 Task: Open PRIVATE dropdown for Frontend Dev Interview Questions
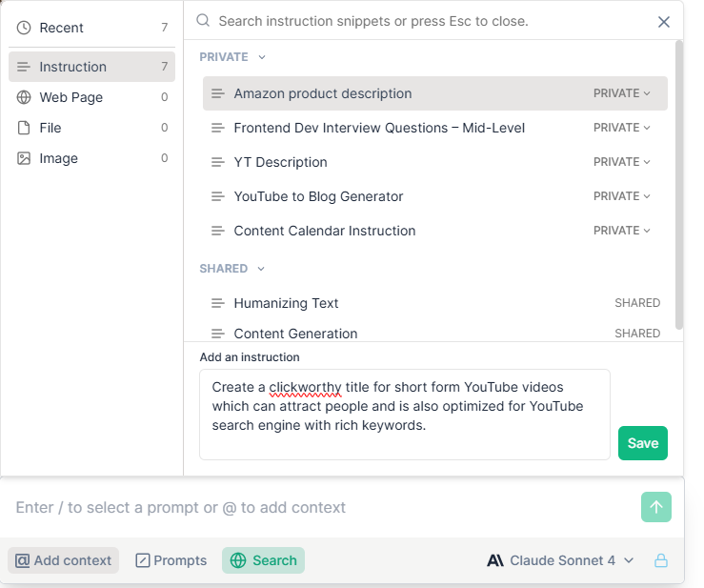(621, 128)
